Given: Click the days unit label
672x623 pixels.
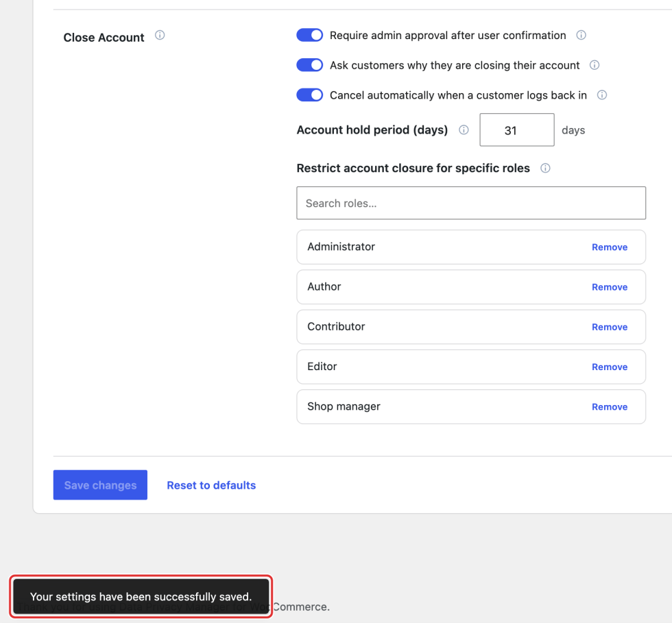Looking at the screenshot, I should [x=573, y=130].
